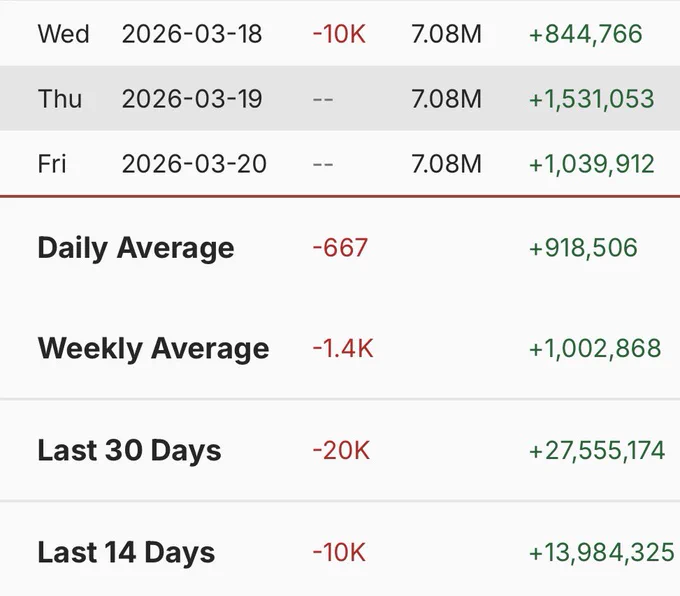Click the +27,555,174 views value
The height and width of the screenshot is (596, 680).
(597, 450)
